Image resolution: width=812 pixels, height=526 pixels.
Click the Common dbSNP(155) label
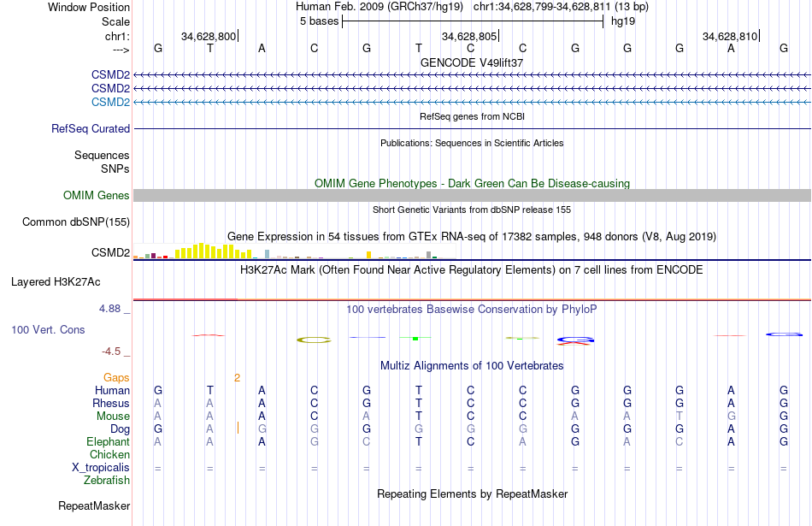[76, 222]
